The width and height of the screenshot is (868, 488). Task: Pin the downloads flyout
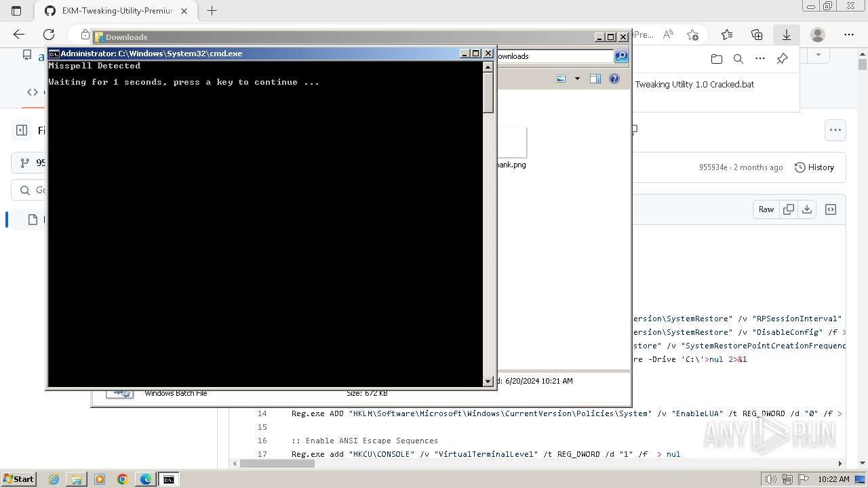782,59
